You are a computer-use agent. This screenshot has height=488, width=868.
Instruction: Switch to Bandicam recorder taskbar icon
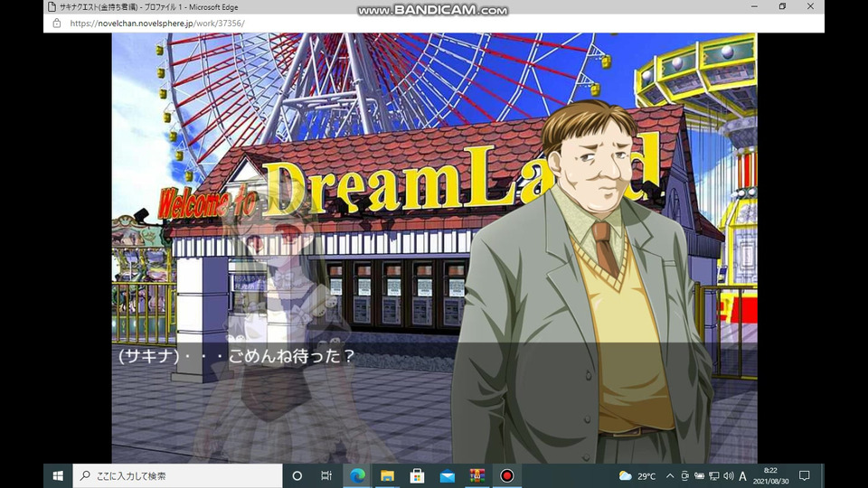point(506,476)
